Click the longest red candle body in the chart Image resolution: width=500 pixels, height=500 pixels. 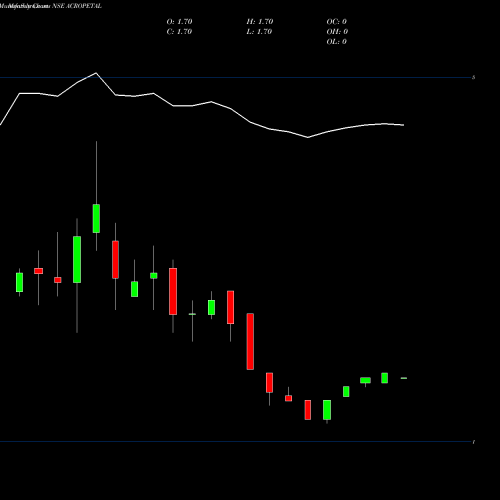click(x=250, y=341)
